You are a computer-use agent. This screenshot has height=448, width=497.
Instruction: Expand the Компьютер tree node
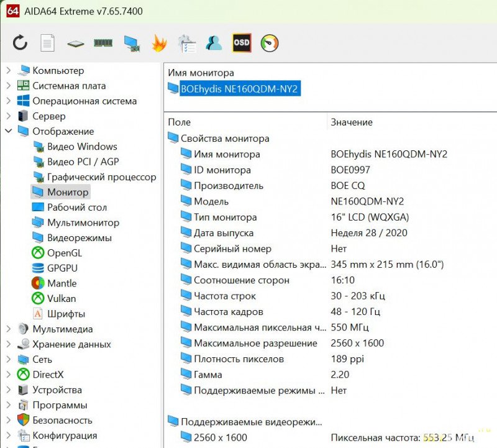coord(9,70)
